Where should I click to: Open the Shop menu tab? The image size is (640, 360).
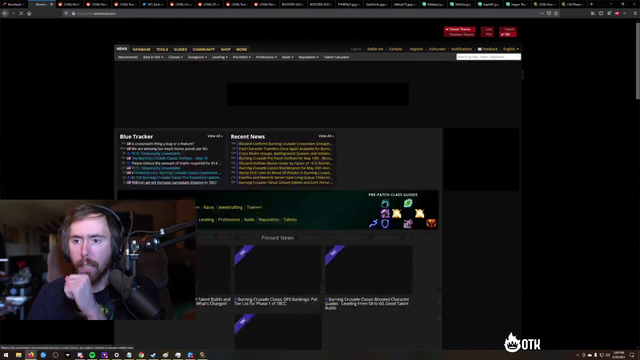(x=226, y=49)
